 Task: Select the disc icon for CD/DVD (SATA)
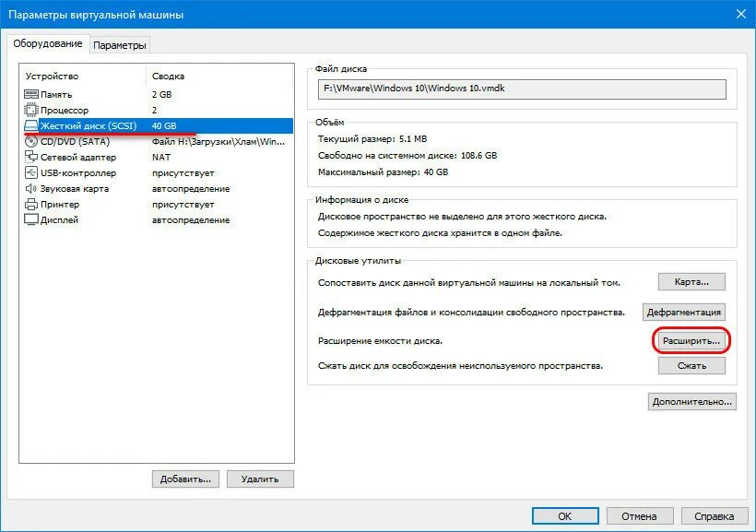coord(30,141)
